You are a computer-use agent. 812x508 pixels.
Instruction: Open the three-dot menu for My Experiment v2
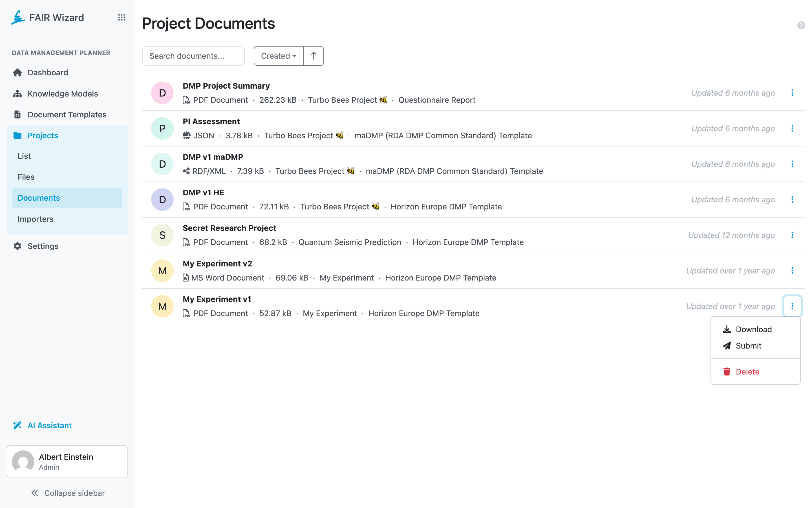792,271
